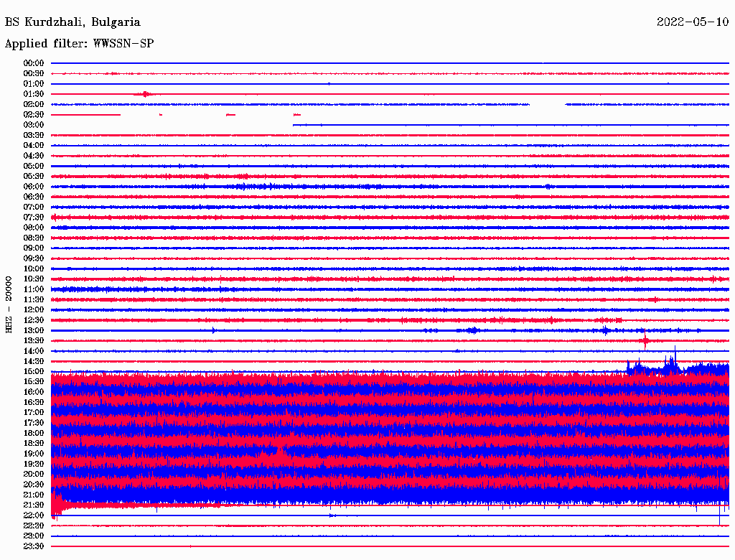Viewport: 735px width, 560px height.
Task: Select the 20:00 time label
Action: tap(34, 474)
